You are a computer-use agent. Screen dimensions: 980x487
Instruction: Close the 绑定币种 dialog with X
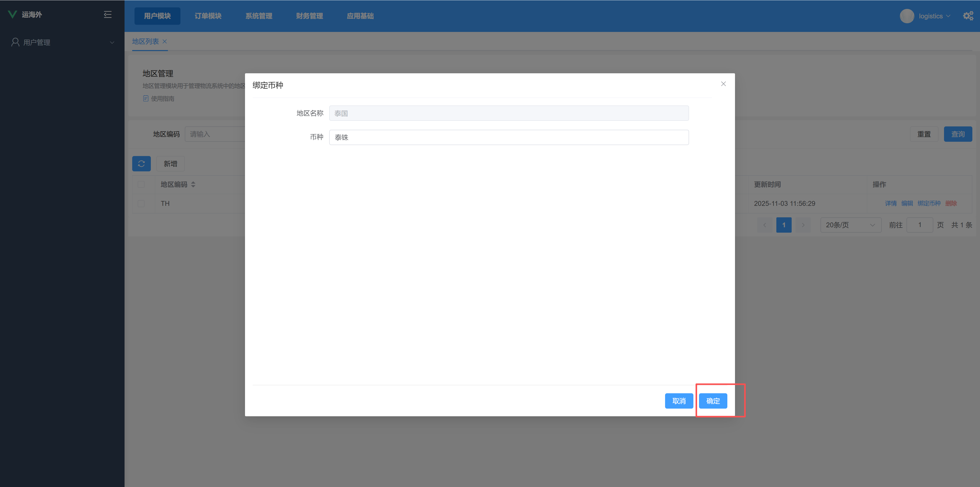tap(723, 84)
